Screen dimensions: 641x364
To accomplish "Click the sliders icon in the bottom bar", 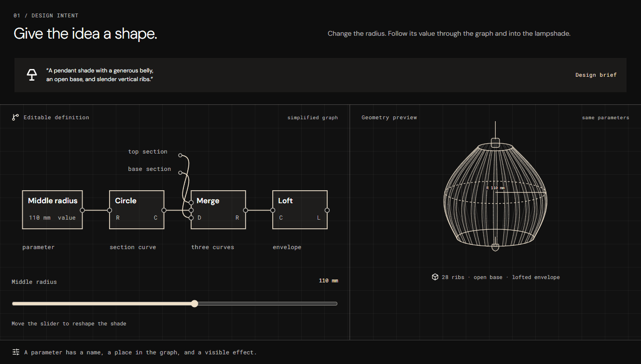I will point(16,352).
